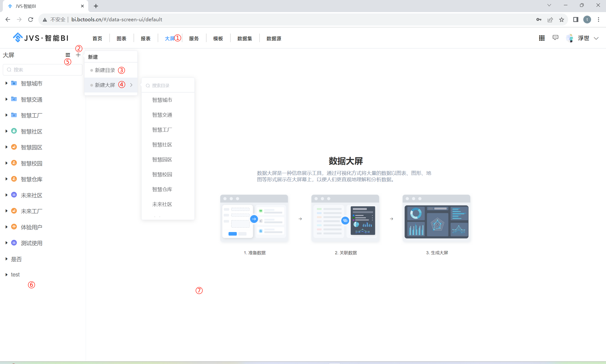This screenshot has height=364, width=606.
Task: Open 新建大屏 submenu via its right arrow
Action: point(131,85)
